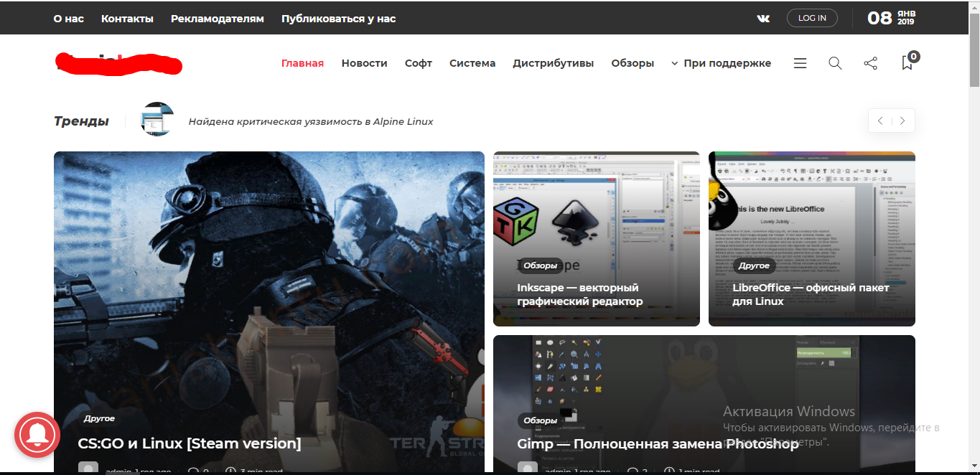
Task: Click author avatar under CS:GO article
Action: (88, 468)
